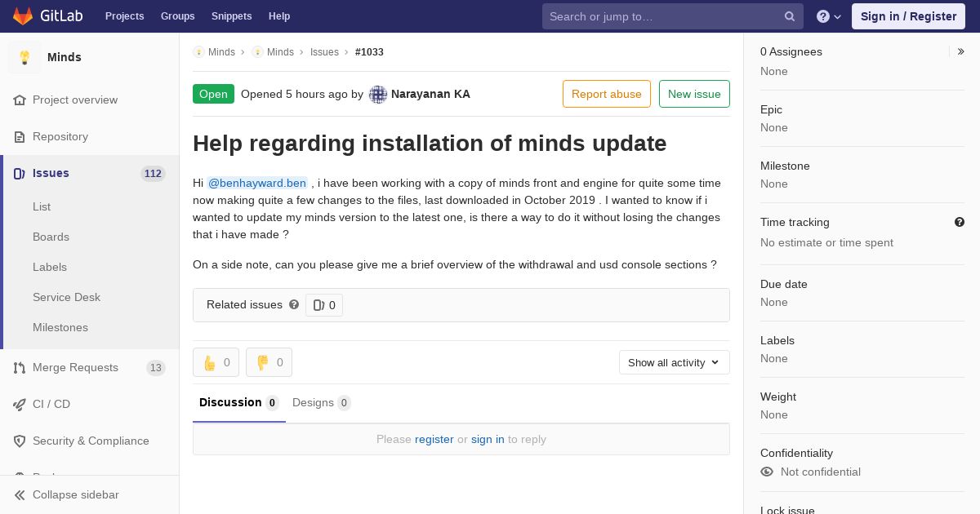Open issue Boards submenu item
980x514 pixels.
coord(51,237)
